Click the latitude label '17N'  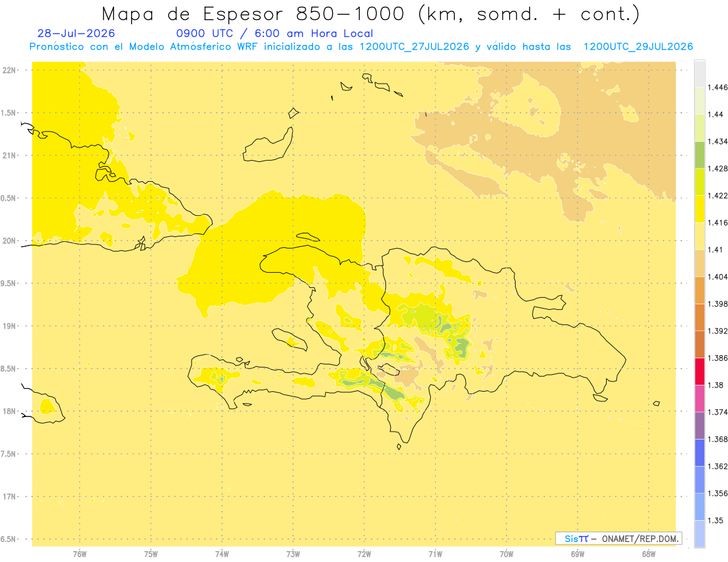(10, 497)
